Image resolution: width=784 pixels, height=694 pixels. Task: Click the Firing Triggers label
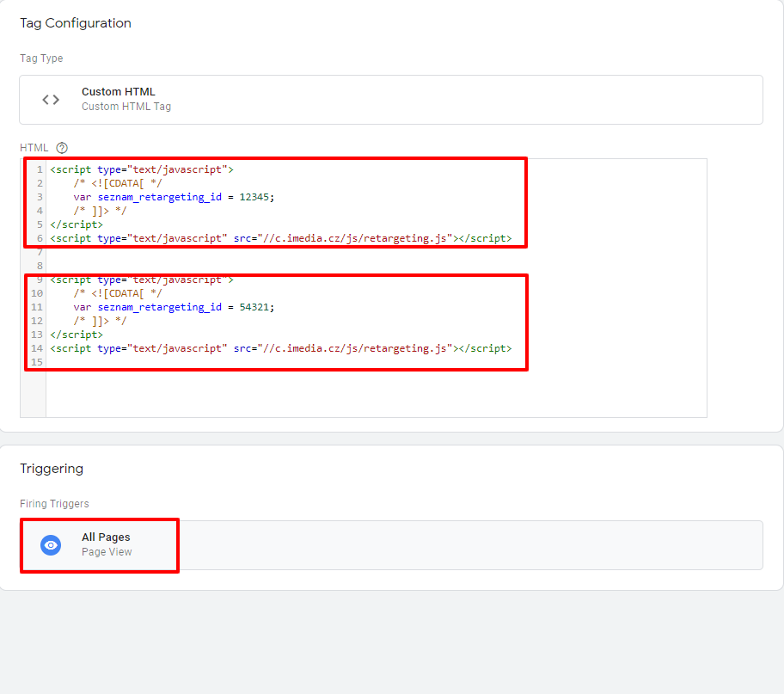coord(54,503)
